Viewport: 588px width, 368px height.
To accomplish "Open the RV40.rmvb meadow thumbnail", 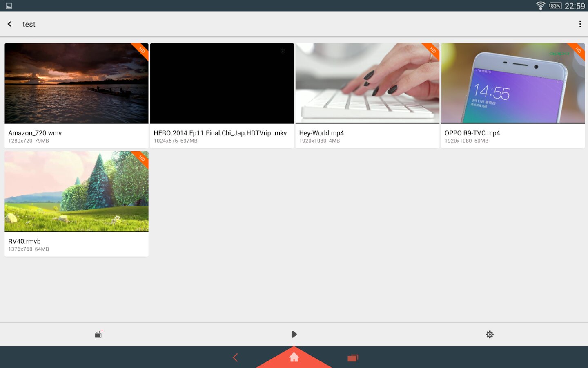I will pos(76,192).
